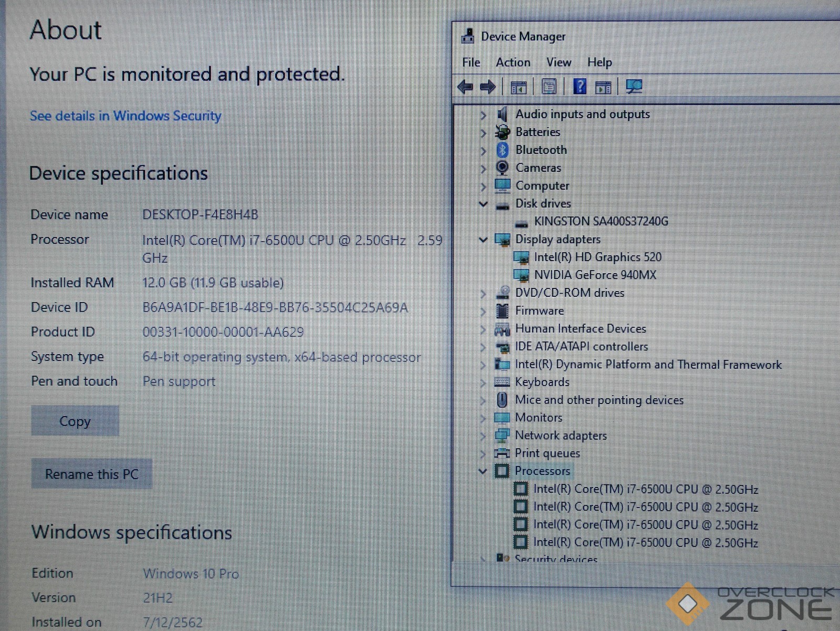Expand the Batteries node arrow
The width and height of the screenshot is (840, 631).
pos(484,133)
